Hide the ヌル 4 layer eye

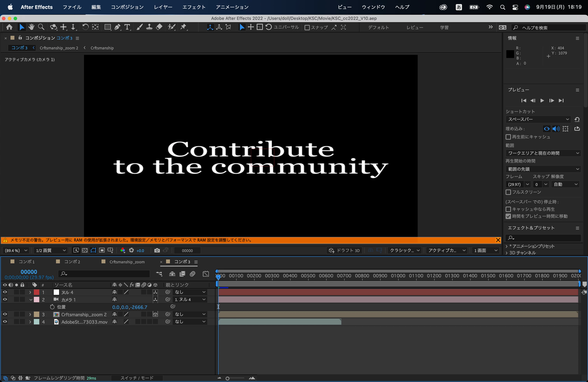tap(5, 292)
